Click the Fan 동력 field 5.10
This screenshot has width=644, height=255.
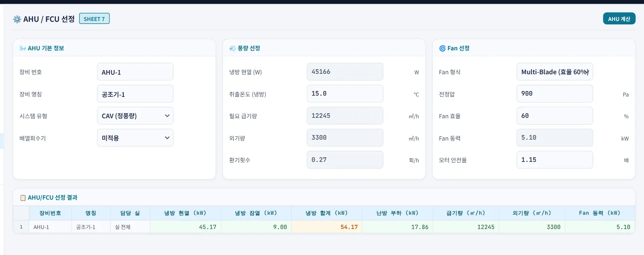(x=555, y=138)
